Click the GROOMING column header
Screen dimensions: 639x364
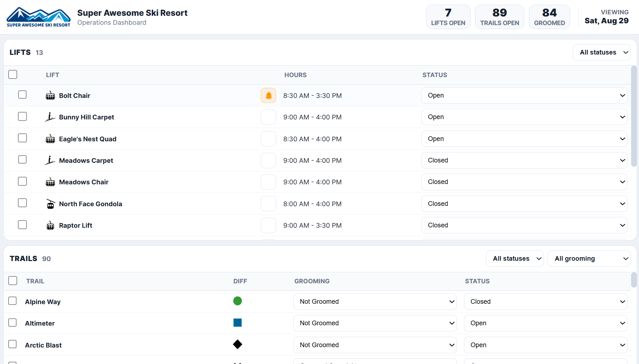pos(312,281)
